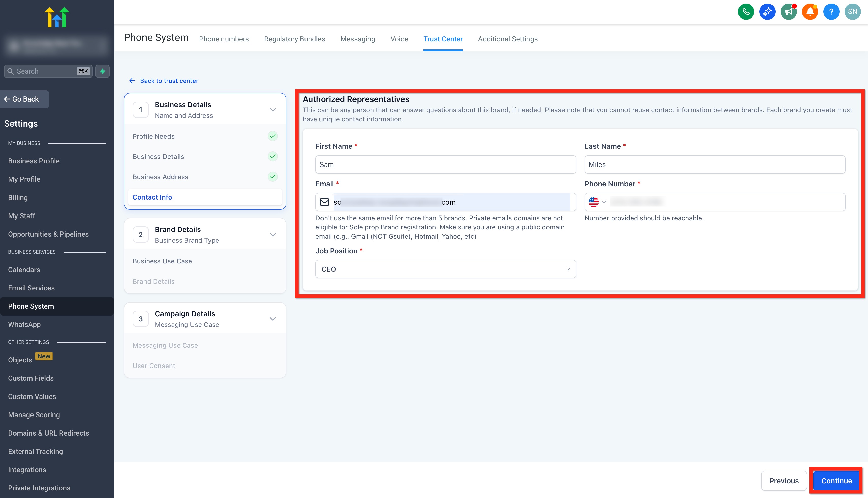Switch to the Additional Settings tab
The width and height of the screenshot is (868, 498).
pos(507,39)
